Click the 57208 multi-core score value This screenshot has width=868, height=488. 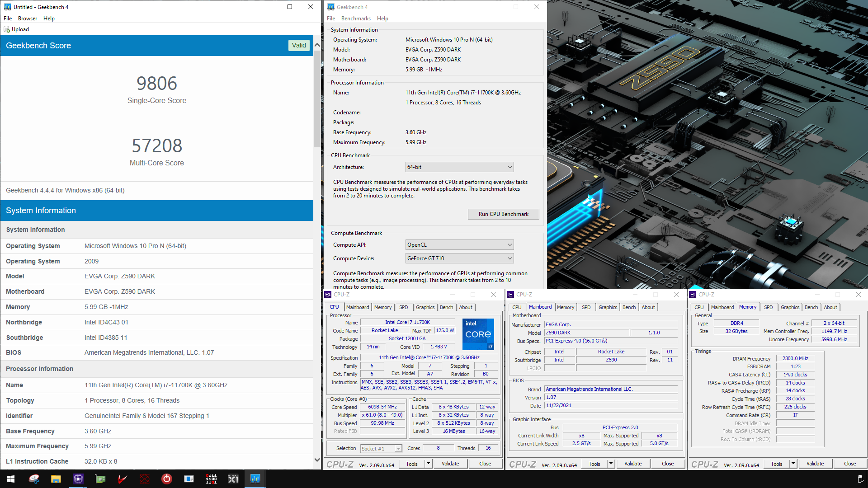[x=156, y=145]
